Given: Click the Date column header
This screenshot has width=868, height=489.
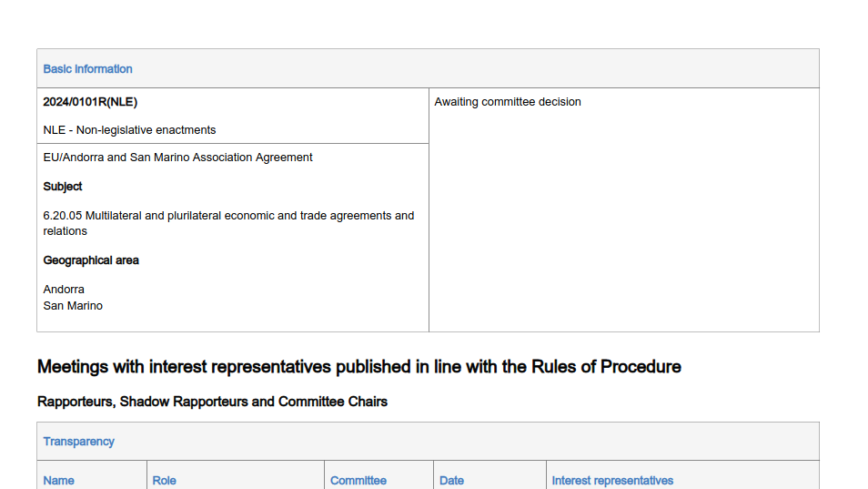Looking at the screenshot, I should coord(451,481).
